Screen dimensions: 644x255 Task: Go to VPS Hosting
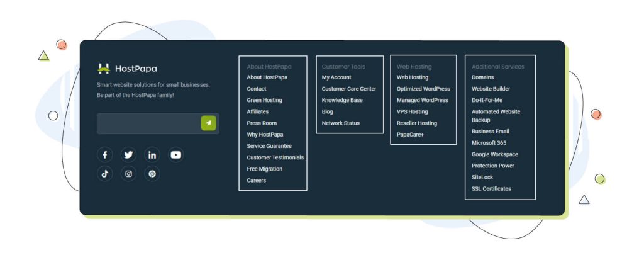pyautogui.click(x=413, y=112)
